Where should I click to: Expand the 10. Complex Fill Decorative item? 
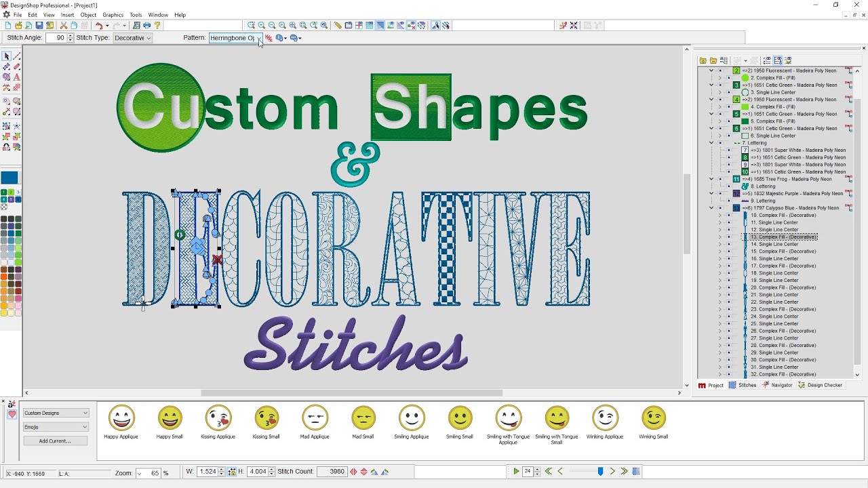720,216
